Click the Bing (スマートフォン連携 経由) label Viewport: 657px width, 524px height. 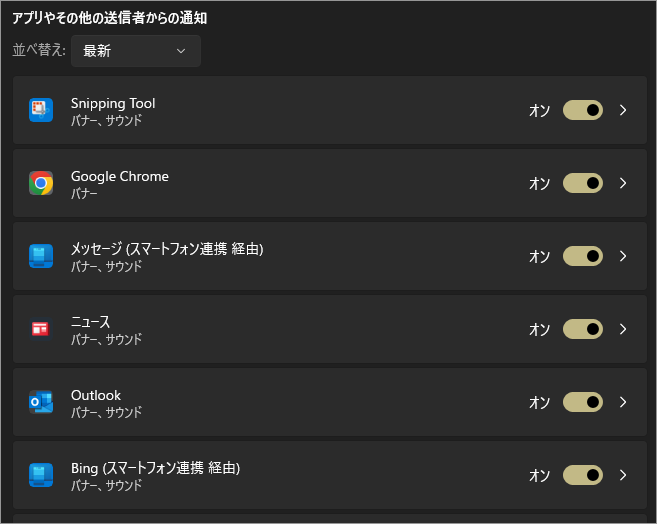(155, 468)
